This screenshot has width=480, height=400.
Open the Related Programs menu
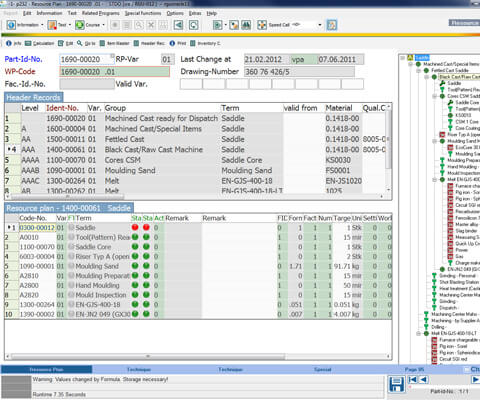pos(101,13)
